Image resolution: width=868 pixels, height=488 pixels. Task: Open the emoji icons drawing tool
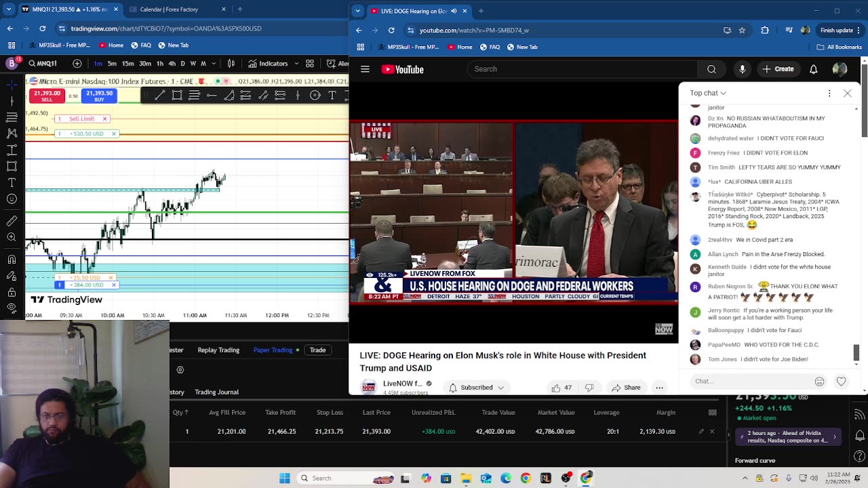click(x=12, y=199)
